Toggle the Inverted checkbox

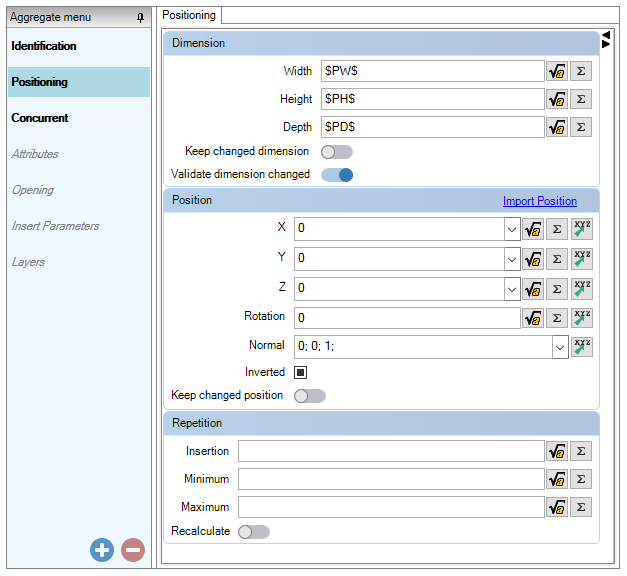[300, 372]
